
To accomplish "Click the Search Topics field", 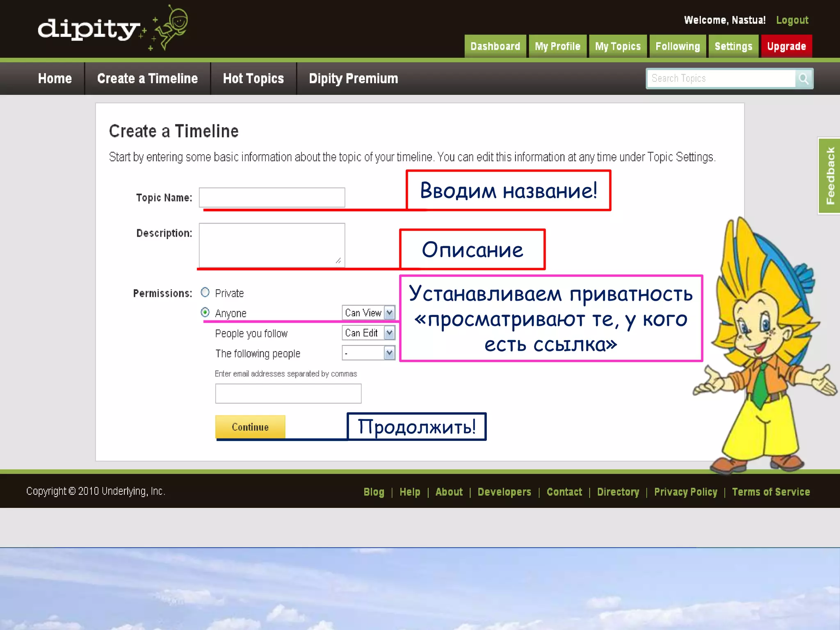I will tap(721, 78).
